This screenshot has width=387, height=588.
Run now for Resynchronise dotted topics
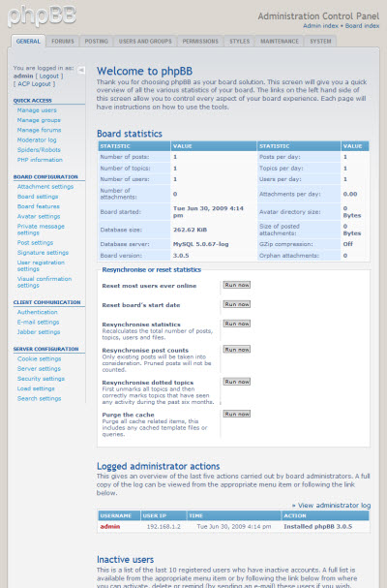[237, 382]
